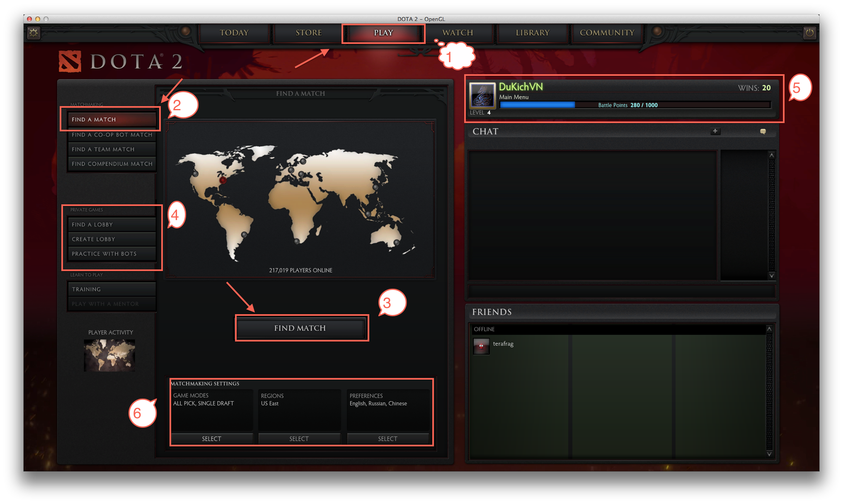Open settings via the top-left gear icon
This screenshot has height=504, width=843.
tap(34, 33)
